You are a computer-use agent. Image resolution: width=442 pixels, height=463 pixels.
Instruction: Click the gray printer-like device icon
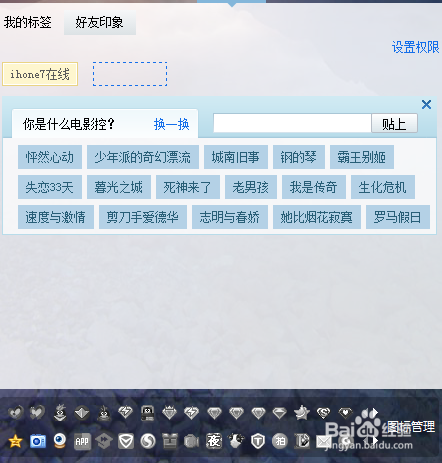coord(147,413)
